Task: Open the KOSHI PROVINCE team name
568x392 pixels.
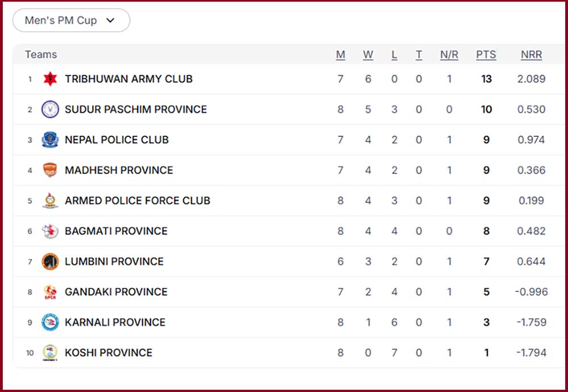Action: click(x=108, y=353)
